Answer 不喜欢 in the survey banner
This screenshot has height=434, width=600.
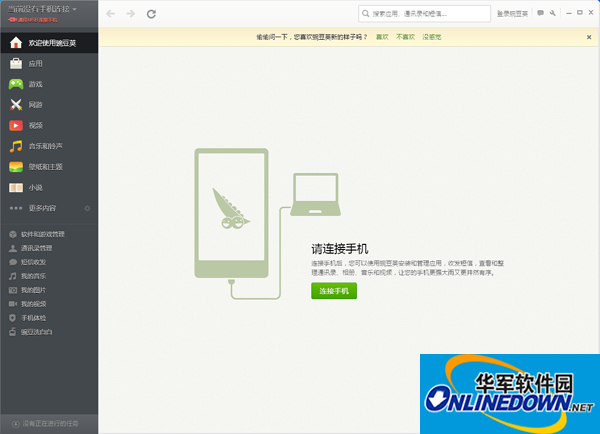405,37
